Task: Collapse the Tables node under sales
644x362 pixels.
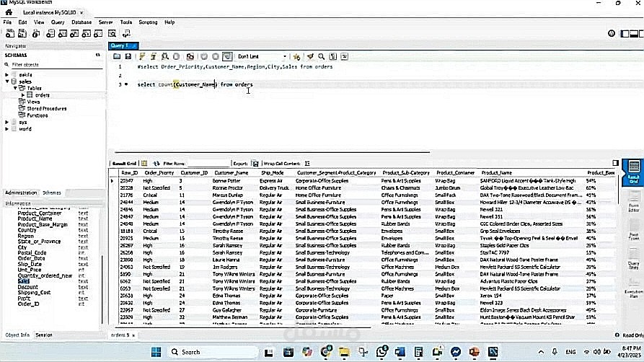Action: coord(15,89)
